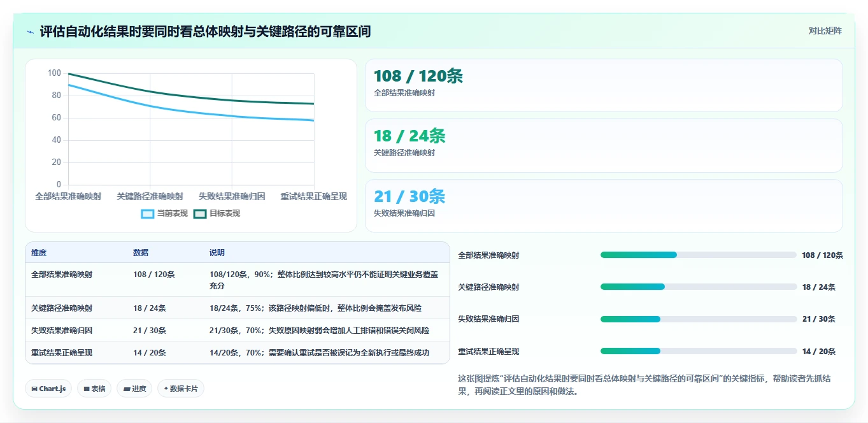Open the 18 / 24条 data card
Screen dimensions: 868x423
pyautogui.click(x=604, y=146)
